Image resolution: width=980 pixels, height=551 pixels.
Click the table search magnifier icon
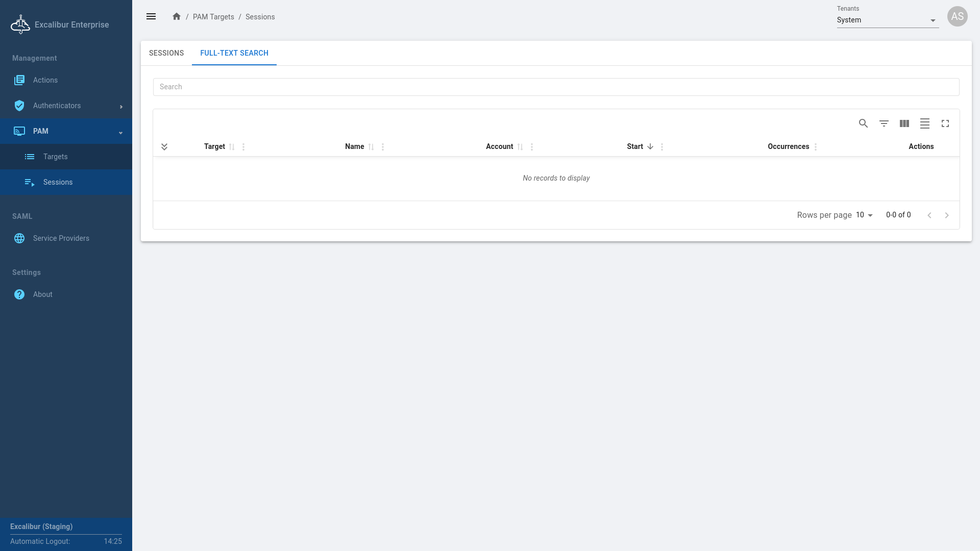pos(863,123)
